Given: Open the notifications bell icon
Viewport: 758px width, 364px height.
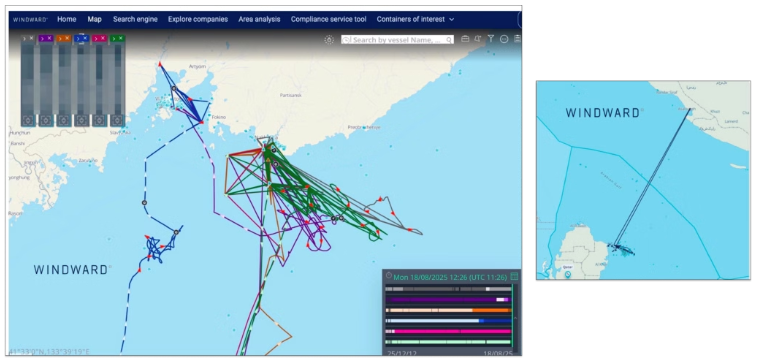Looking at the screenshot, I should point(478,39).
